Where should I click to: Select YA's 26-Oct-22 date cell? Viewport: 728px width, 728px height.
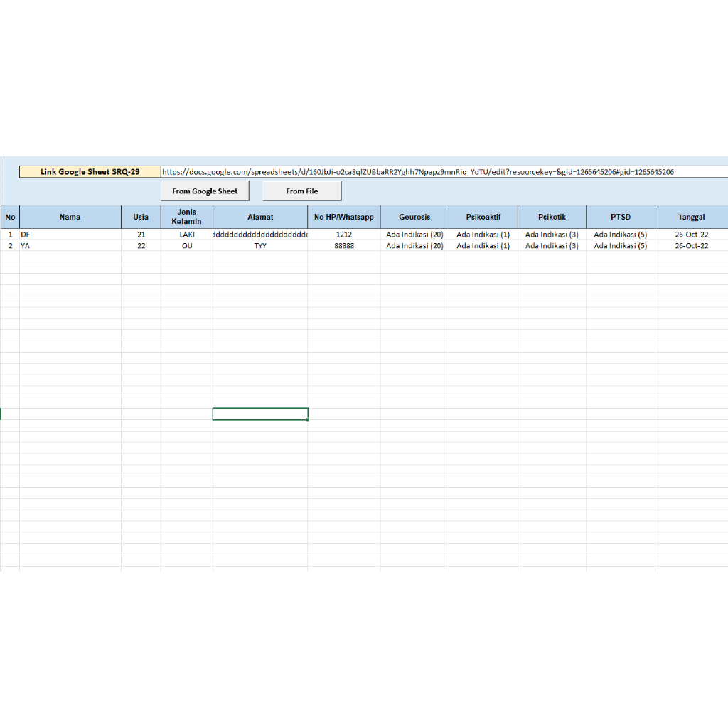click(691, 245)
